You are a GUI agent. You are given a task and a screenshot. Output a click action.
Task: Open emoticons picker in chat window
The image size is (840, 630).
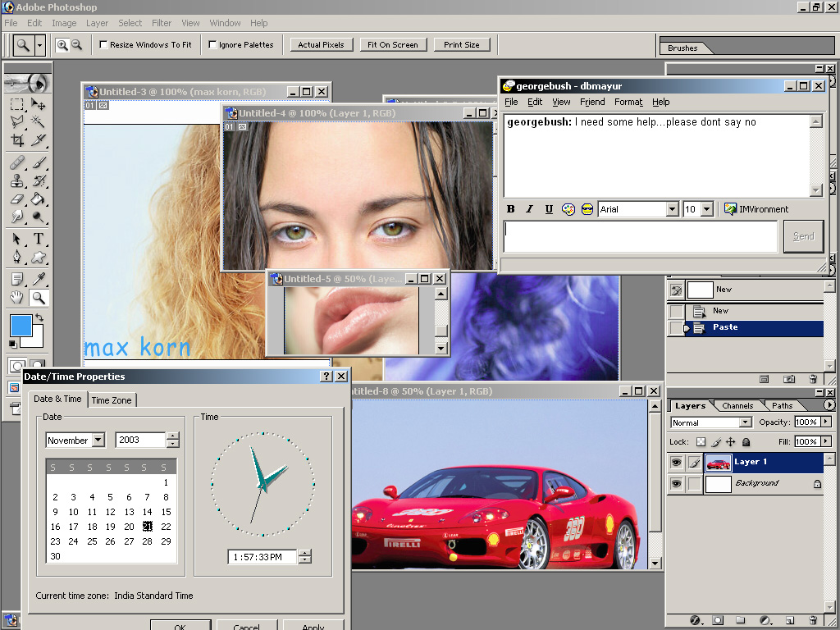(587, 209)
